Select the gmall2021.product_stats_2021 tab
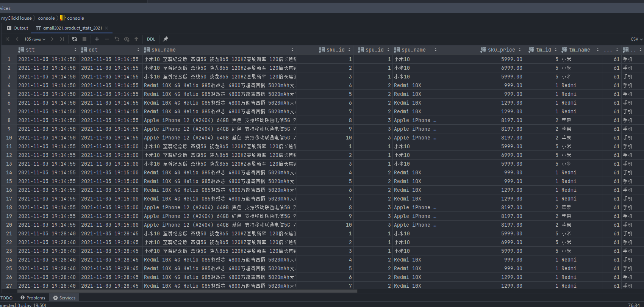Image resolution: width=644 pixels, height=307 pixels. pyautogui.click(x=72, y=28)
